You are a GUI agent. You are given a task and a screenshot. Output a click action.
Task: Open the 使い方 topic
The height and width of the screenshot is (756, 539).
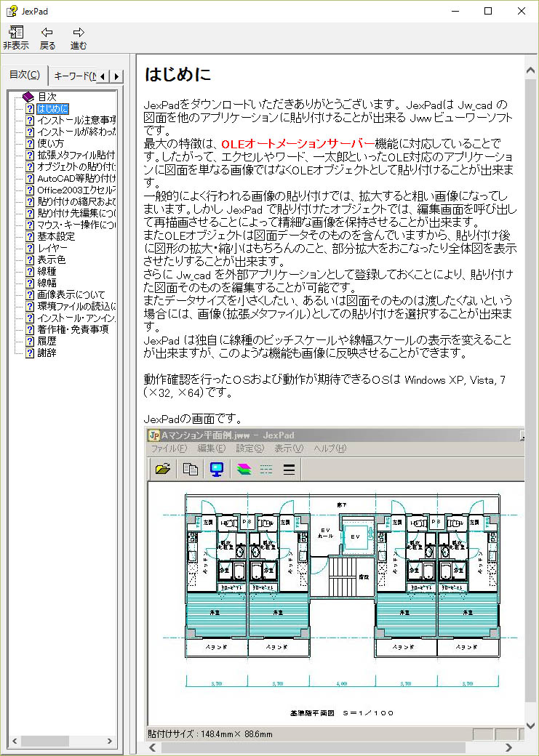50,143
